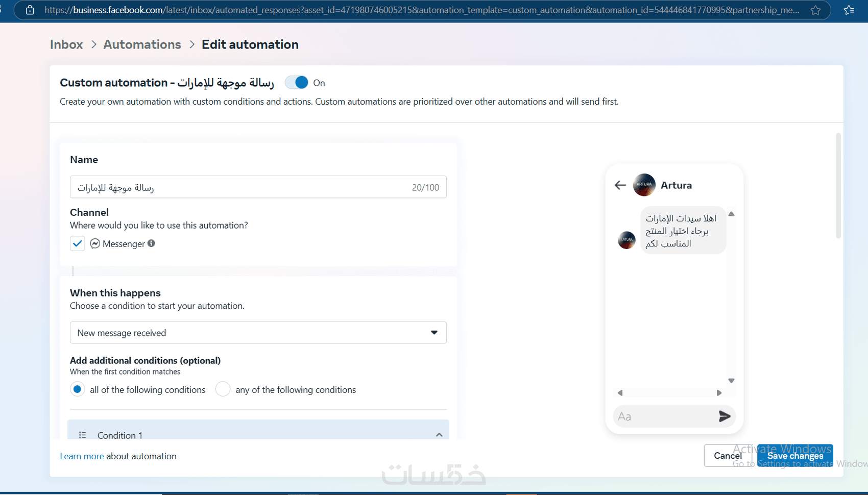868x495 pixels.
Task: Open the "New message received" dropdown
Action: [x=258, y=333]
